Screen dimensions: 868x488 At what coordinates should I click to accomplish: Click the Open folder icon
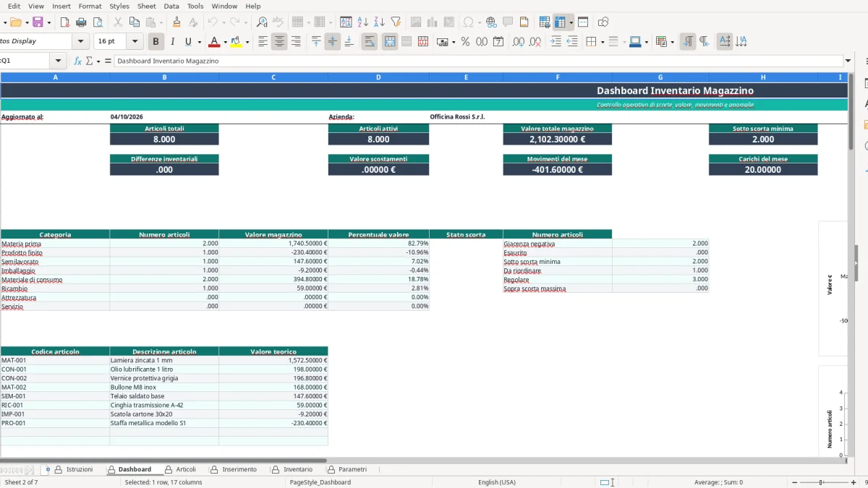[x=14, y=22]
